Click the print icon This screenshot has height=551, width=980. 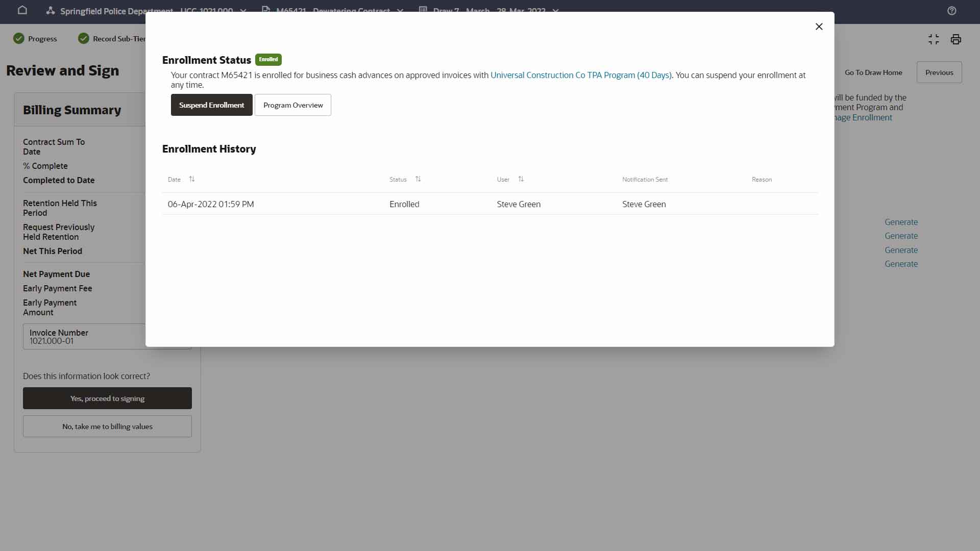(955, 39)
